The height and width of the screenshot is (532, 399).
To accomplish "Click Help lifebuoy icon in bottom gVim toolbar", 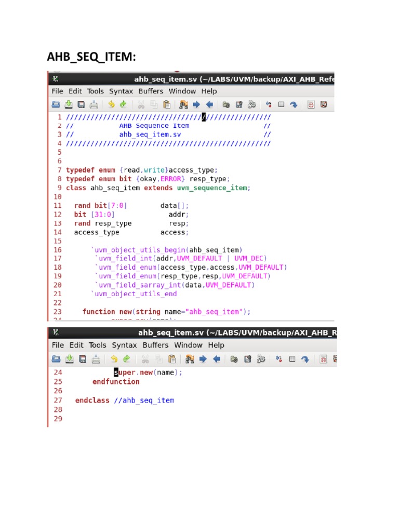I will 323,359.
